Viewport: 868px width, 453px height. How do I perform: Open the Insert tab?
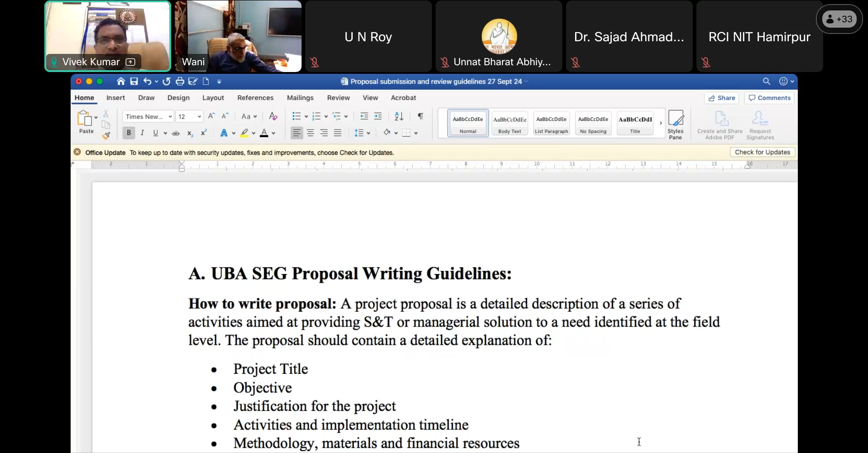click(115, 98)
